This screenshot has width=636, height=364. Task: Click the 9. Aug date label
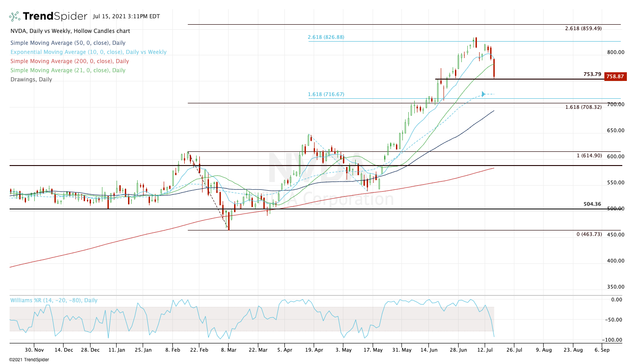544,349
